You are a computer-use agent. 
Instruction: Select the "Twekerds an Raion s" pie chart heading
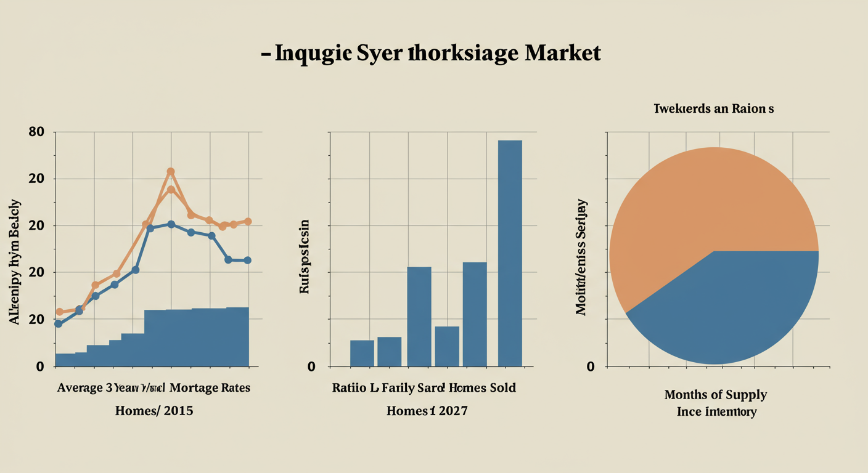click(713, 109)
